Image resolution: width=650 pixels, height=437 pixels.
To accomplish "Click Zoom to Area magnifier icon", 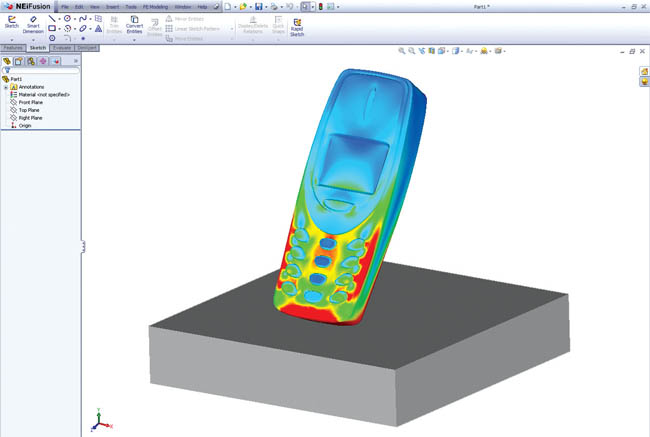I will point(412,51).
